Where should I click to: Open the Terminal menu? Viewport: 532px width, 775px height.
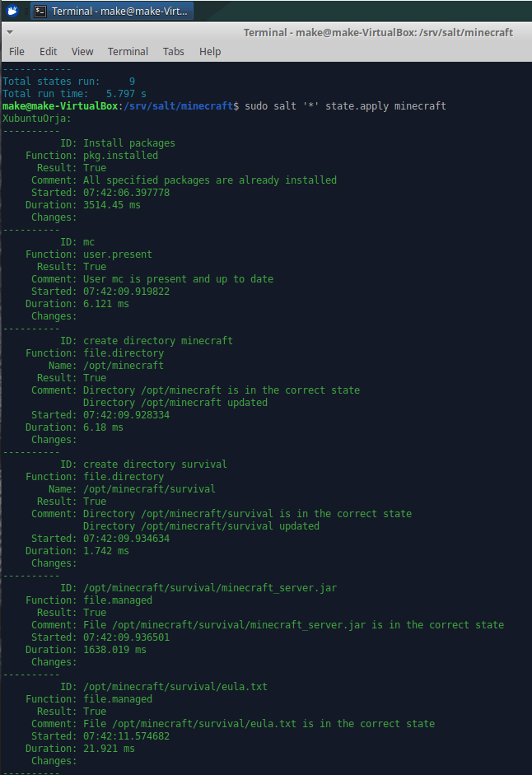[128, 51]
